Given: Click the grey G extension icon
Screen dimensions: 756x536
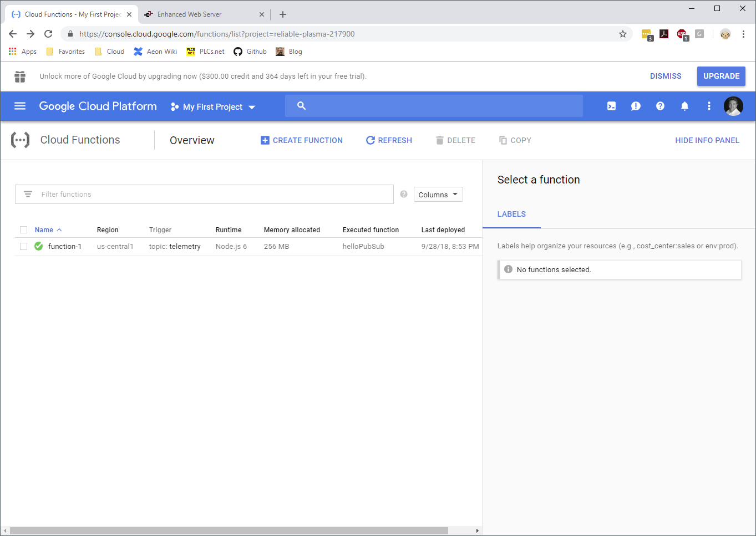Looking at the screenshot, I should (699, 34).
